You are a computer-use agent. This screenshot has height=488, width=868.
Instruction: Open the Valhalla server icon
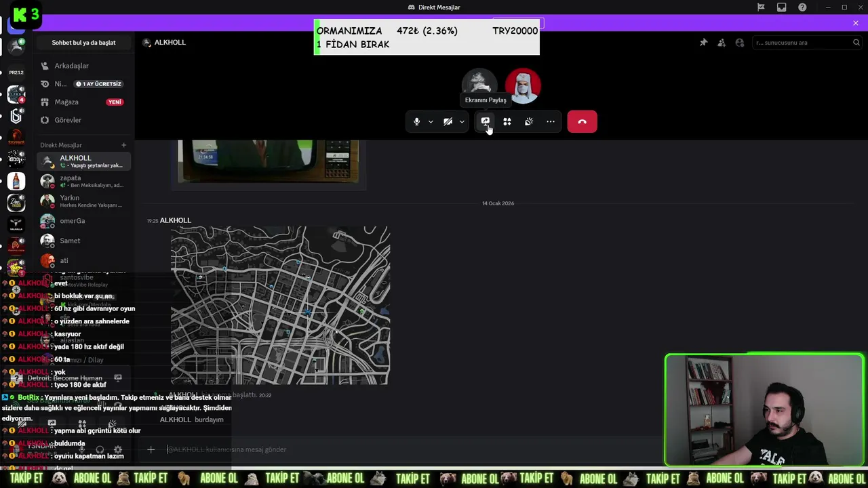[16, 224]
